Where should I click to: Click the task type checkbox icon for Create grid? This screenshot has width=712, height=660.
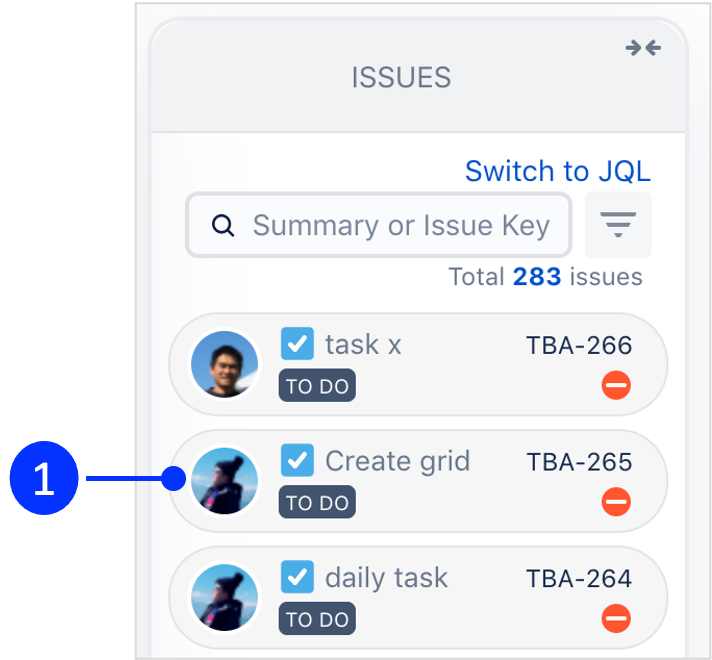click(297, 461)
